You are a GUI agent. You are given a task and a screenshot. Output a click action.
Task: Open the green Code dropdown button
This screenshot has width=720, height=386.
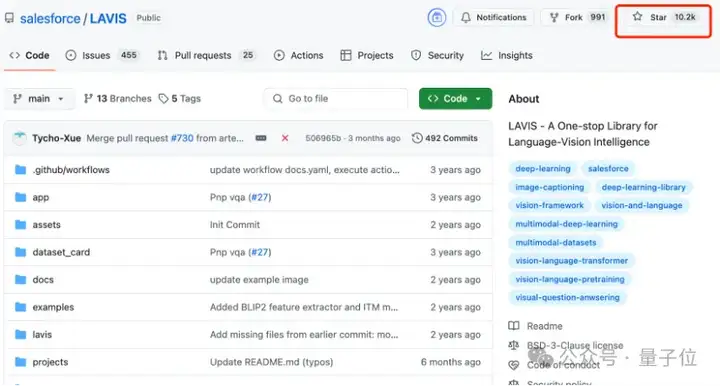455,99
